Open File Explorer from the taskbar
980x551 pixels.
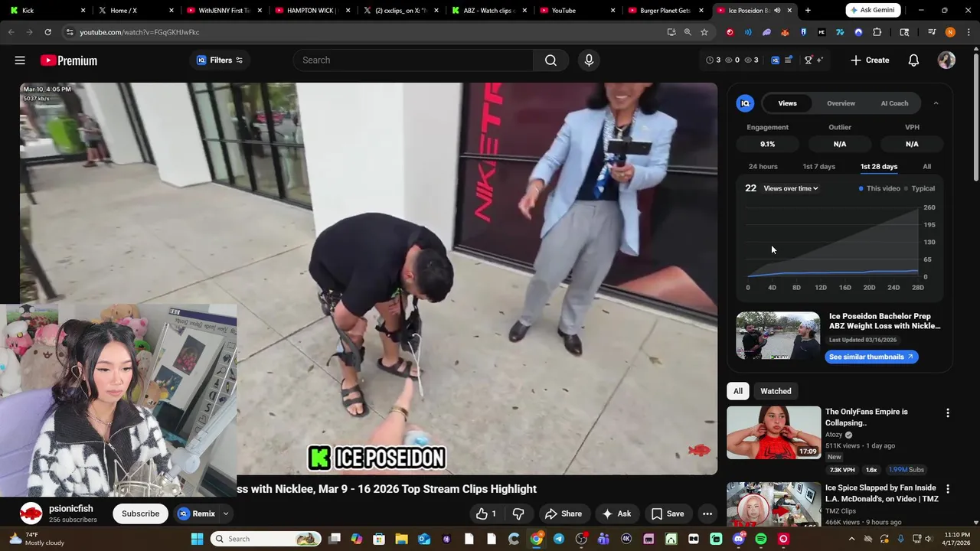[x=401, y=539]
